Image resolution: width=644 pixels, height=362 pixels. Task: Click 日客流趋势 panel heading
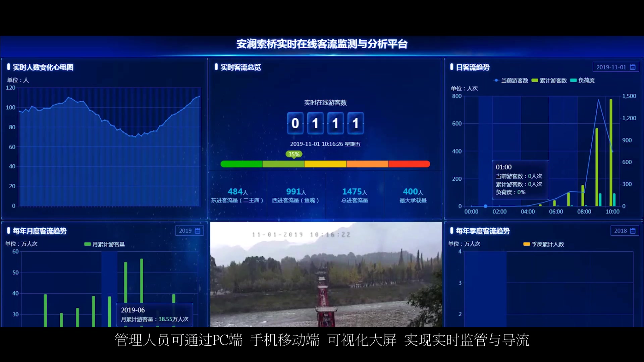473,67
